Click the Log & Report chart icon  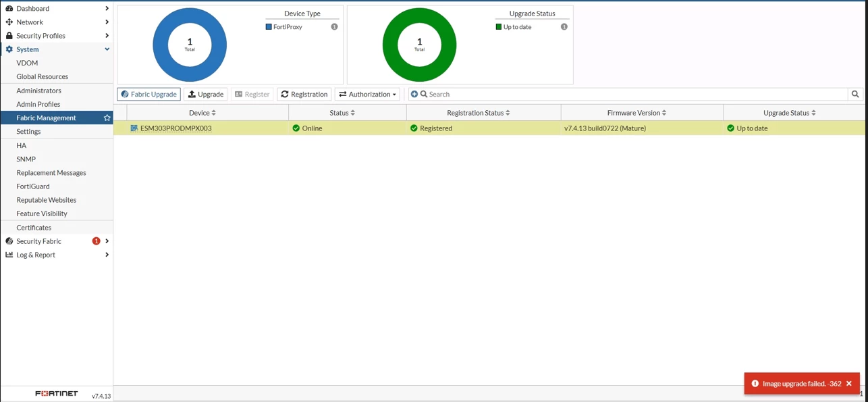9,255
